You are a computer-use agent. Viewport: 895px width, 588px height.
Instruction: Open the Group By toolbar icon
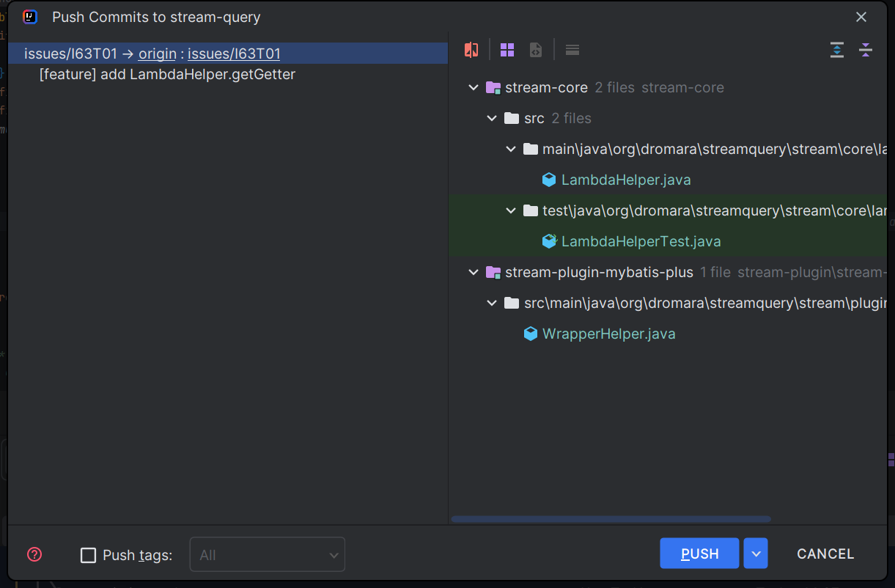(x=507, y=50)
